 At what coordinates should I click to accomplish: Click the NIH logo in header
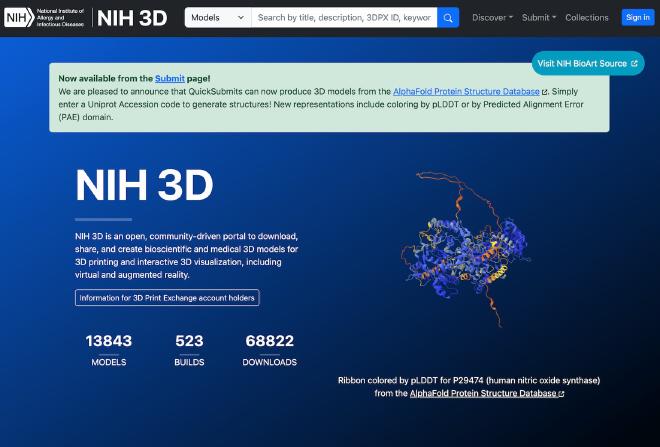45,17
